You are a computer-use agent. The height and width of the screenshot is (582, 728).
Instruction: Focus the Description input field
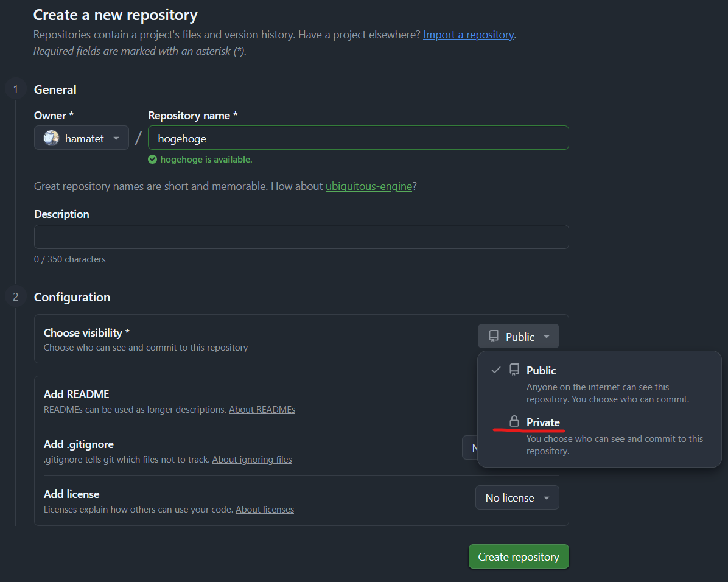coord(301,237)
